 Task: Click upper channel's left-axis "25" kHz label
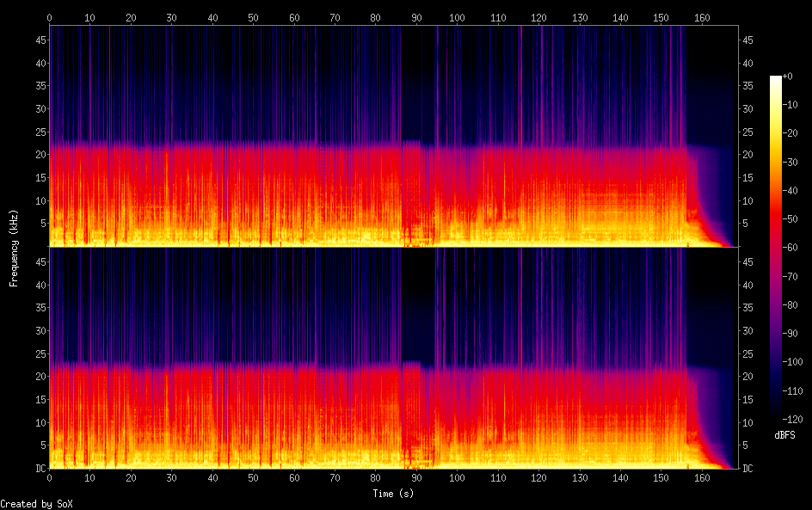click(41, 132)
